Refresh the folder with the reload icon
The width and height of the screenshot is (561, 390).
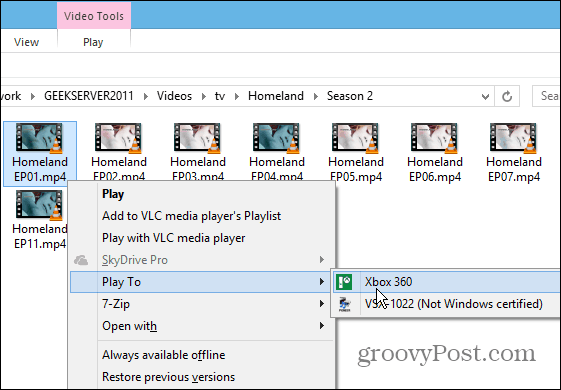[x=507, y=96]
